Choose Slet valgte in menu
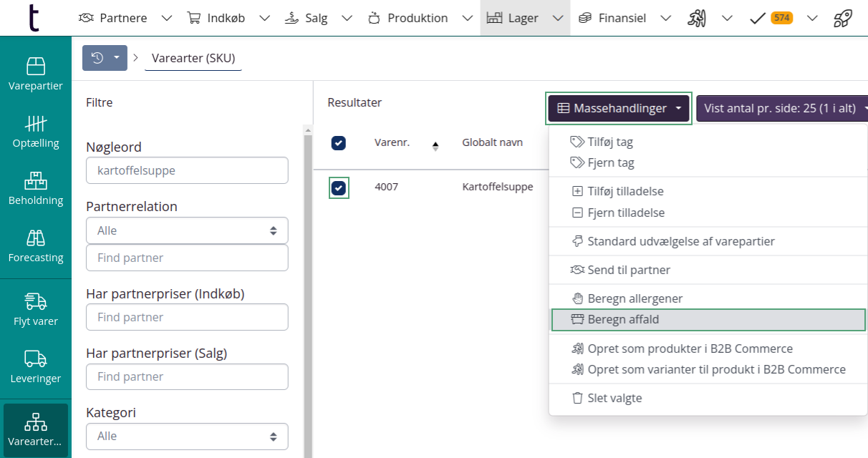Screen dimensions: 868x458 614,398
